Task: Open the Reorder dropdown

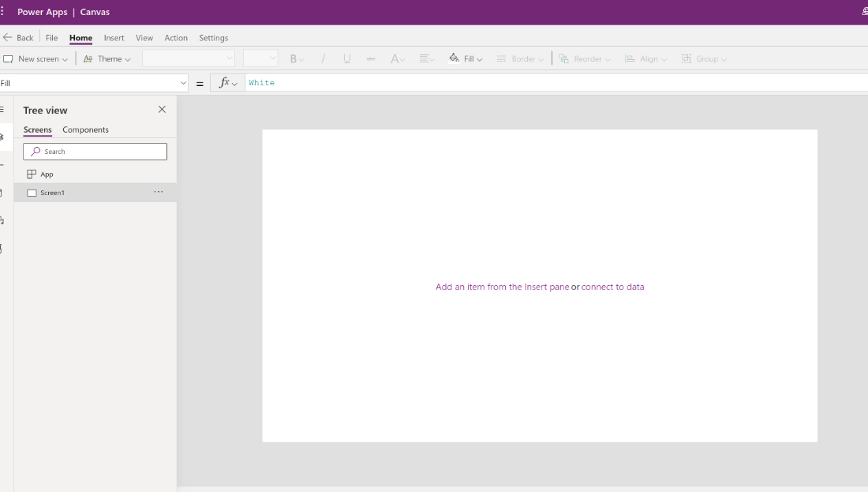Action: pos(585,58)
